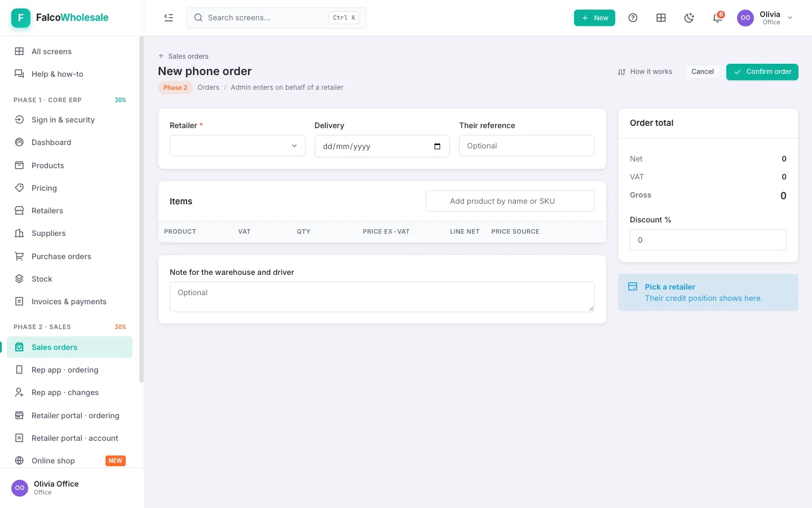Click the sidebar scrollbar
812x508 pixels.
(142, 209)
